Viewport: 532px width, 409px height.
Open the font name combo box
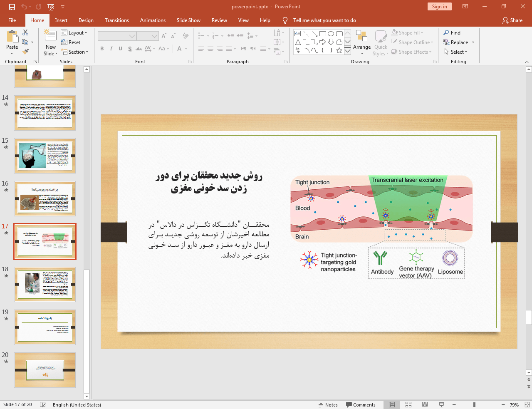[117, 36]
